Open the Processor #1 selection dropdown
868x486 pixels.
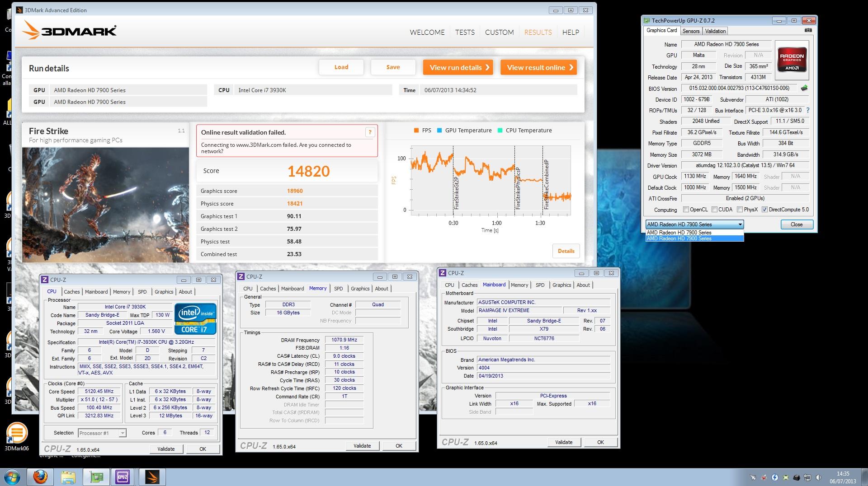(102, 433)
